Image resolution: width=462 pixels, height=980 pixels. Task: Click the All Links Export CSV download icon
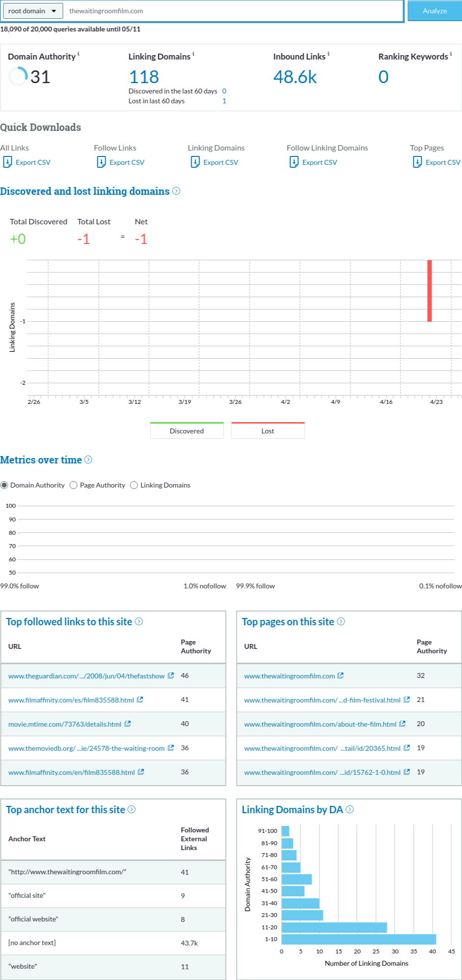[x=7, y=162]
